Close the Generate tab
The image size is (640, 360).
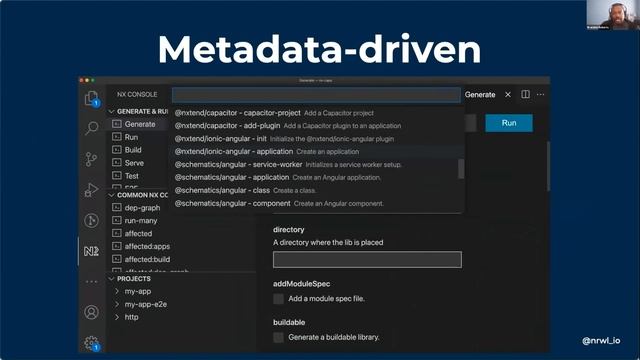click(x=508, y=94)
